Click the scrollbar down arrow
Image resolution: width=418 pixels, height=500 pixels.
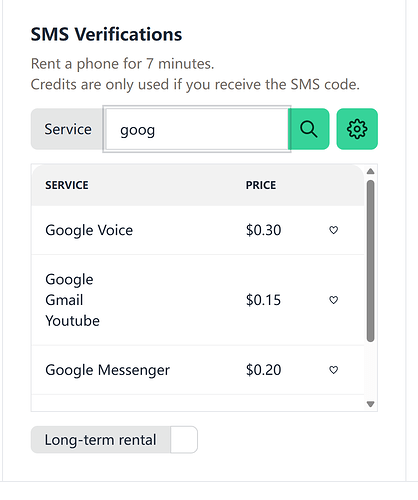(370, 404)
